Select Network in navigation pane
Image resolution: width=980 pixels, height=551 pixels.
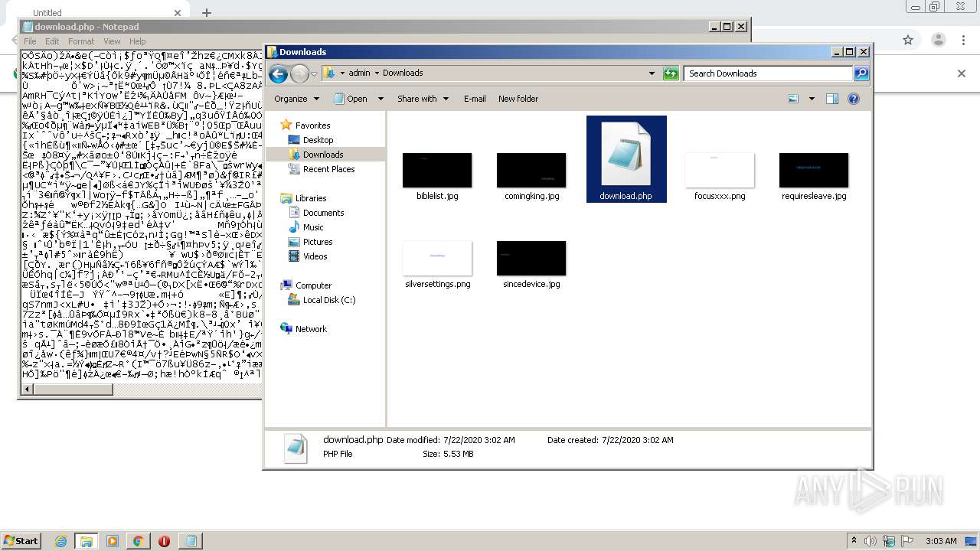pyautogui.click(x=311, y=329)
